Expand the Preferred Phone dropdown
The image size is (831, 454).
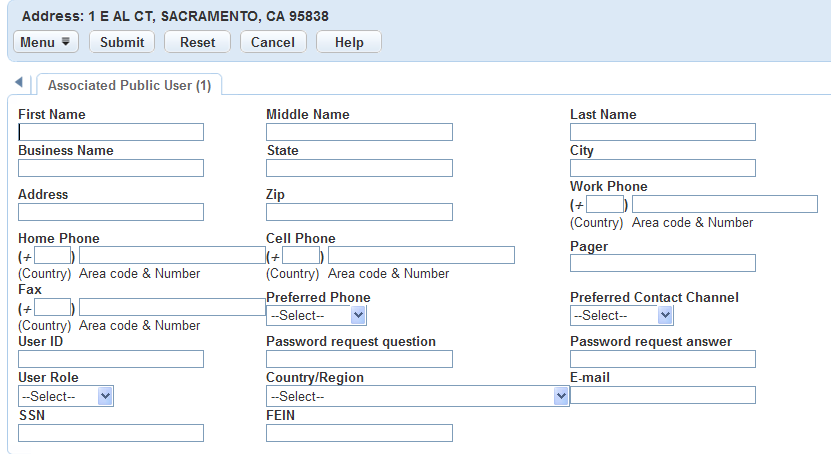coord(316,315)
